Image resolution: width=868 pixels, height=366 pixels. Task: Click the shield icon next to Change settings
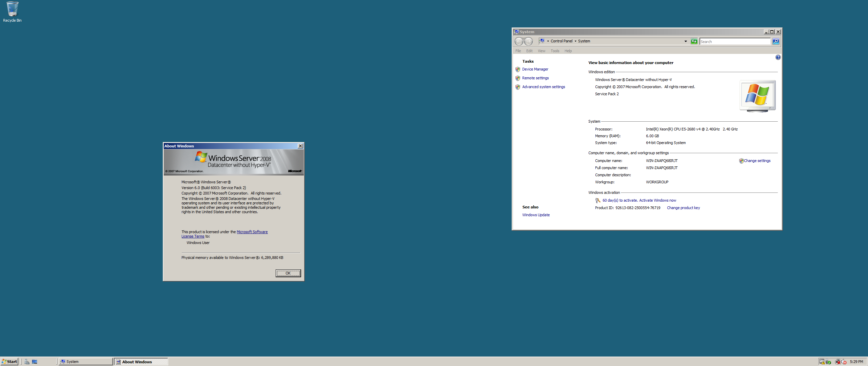click(x=741, y=161)
